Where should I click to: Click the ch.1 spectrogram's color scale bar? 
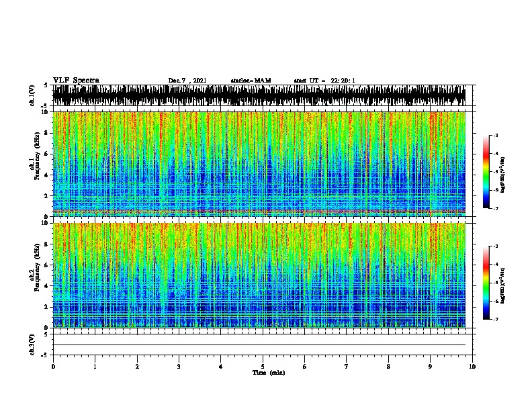(x=486, y=172)
